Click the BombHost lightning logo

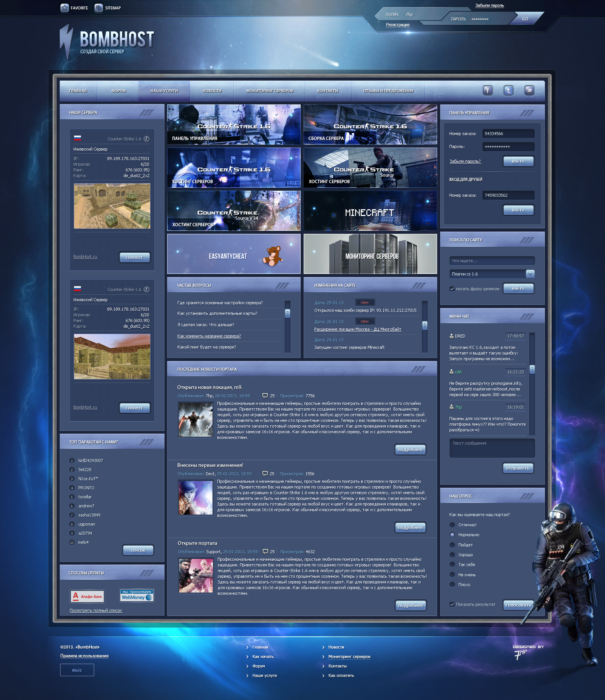pos(67,42)
